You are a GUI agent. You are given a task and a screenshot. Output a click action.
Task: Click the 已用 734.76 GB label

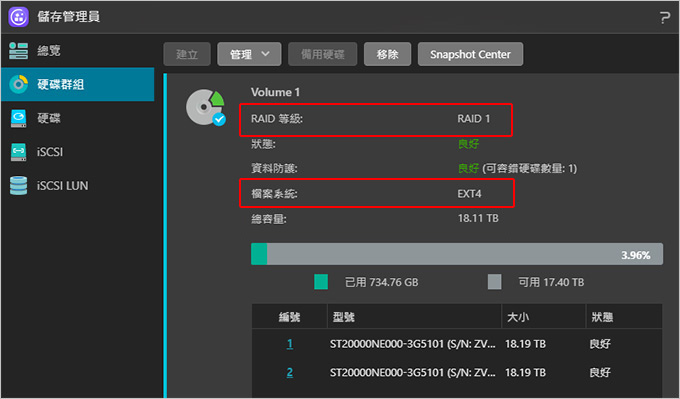[x=382, y=282]
